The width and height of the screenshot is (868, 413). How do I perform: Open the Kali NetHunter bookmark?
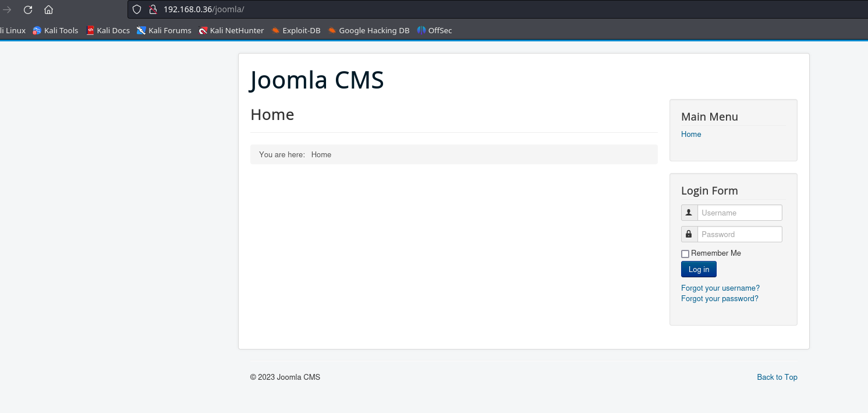231,30
